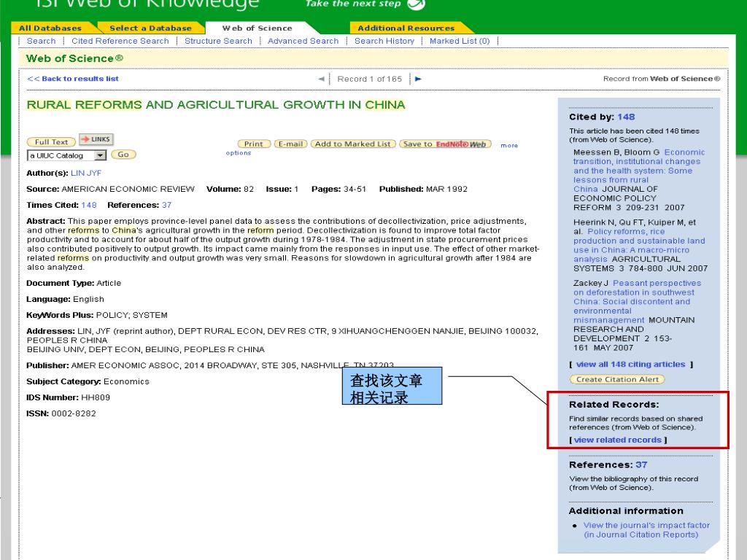747x560 pixels.
Task: Click Web of Science® heading
Action: coord(74,58)
